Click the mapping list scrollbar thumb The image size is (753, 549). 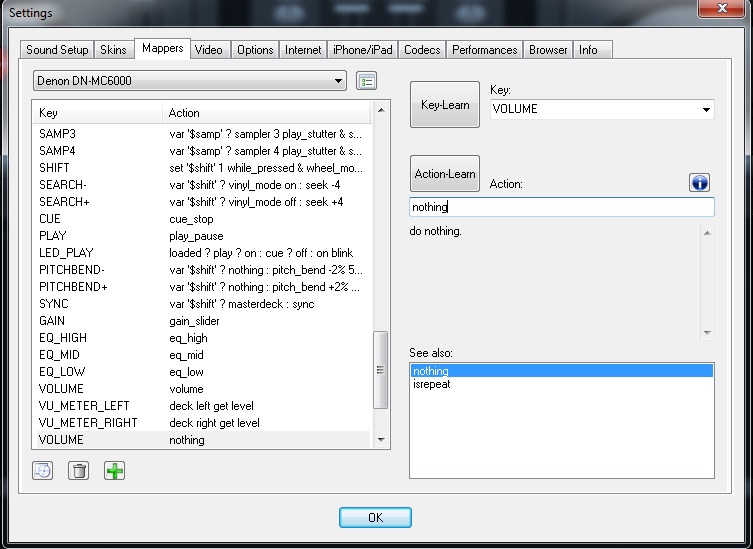(380, 369)
